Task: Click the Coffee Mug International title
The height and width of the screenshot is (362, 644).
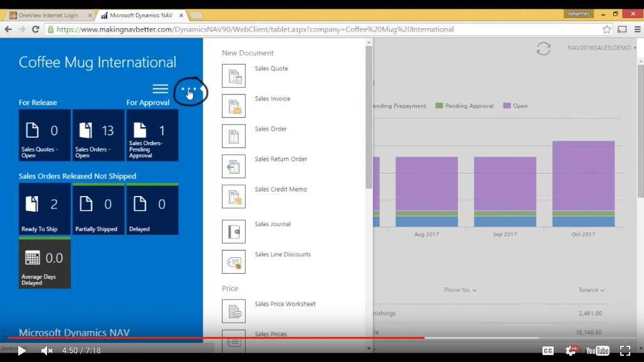Action: click(x=97, y=62)
